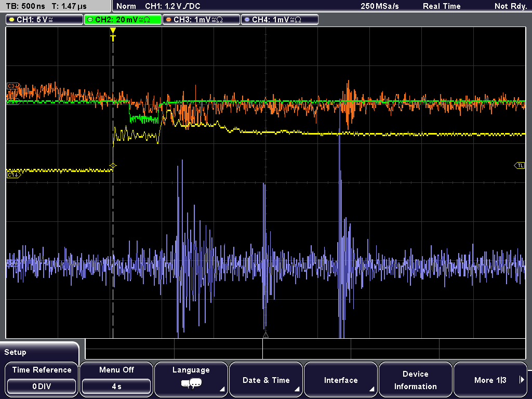The image size is (532, 399).
Task: Click the Norm trigger mode label
Action: pyautogui.click(x=126, y=6)
